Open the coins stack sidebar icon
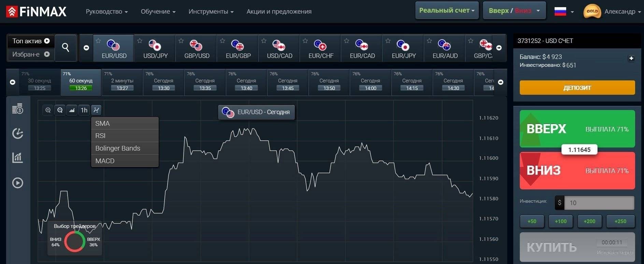 click(x=17, y=109)
